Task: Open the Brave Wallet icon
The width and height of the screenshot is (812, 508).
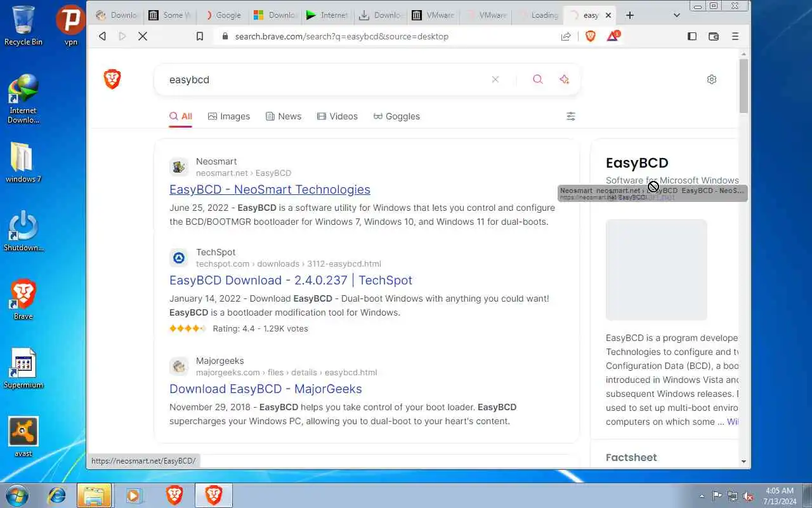Action: coord(714,36)
